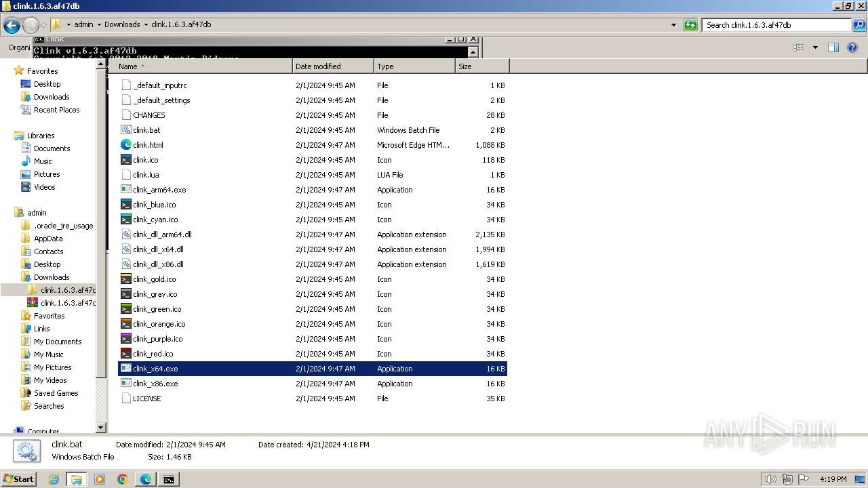Open the Documents library
The height and width of the screenshot is (488, 868).
[x=52, y=148]
